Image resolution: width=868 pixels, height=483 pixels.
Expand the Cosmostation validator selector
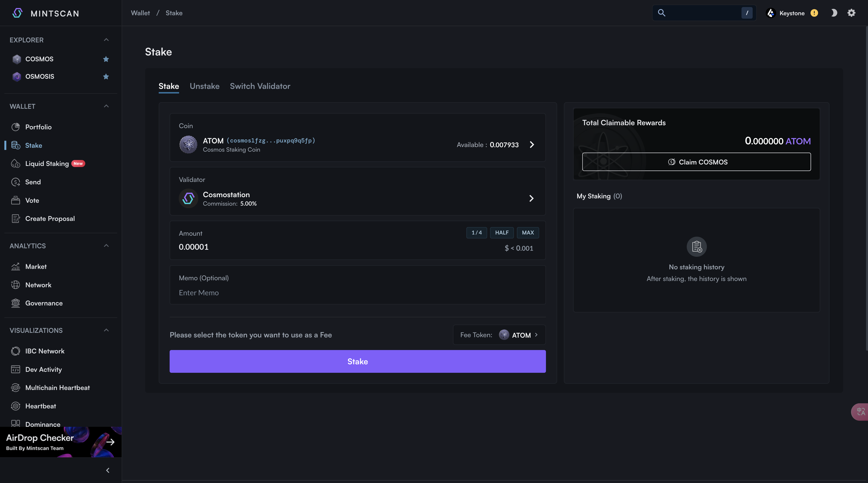(531, 198)
